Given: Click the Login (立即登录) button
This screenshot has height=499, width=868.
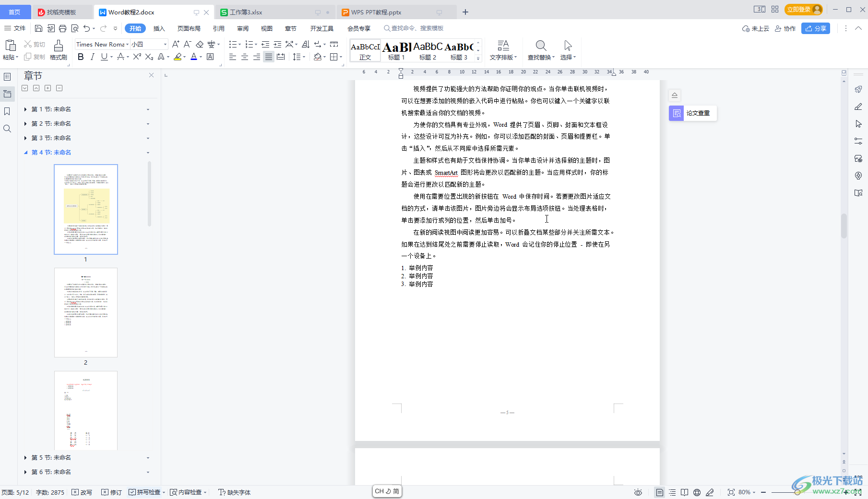Looking at the screenshot, I should click(804, 9).
